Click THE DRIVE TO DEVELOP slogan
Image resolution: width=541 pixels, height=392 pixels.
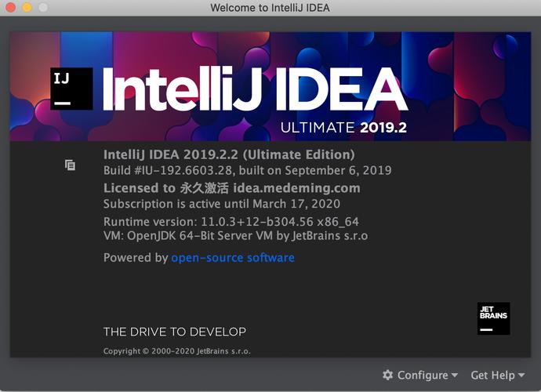click(x=175, y=332)
